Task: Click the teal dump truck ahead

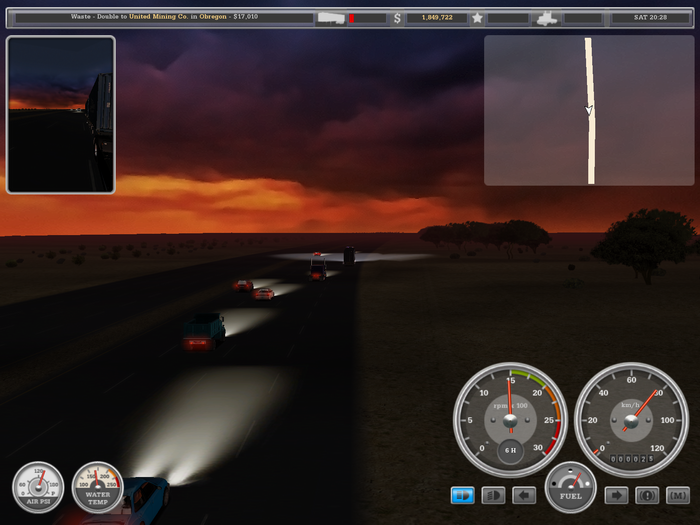Action: [204, 331]
